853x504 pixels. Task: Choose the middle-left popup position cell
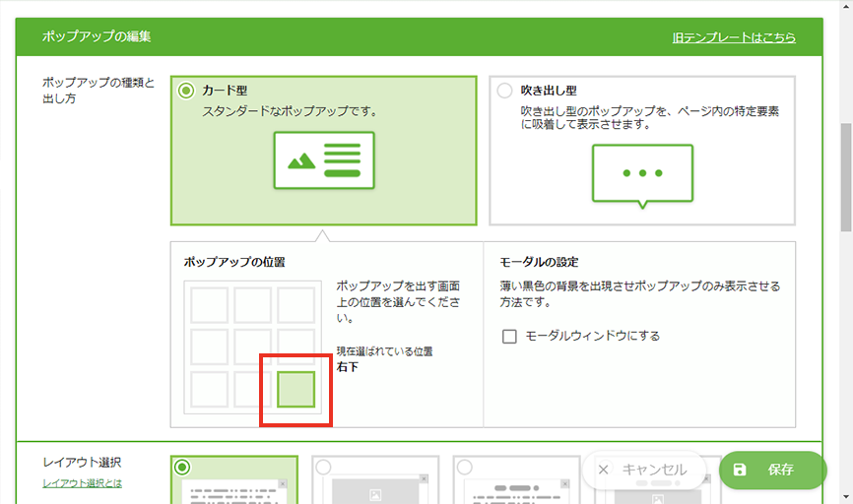210,346
